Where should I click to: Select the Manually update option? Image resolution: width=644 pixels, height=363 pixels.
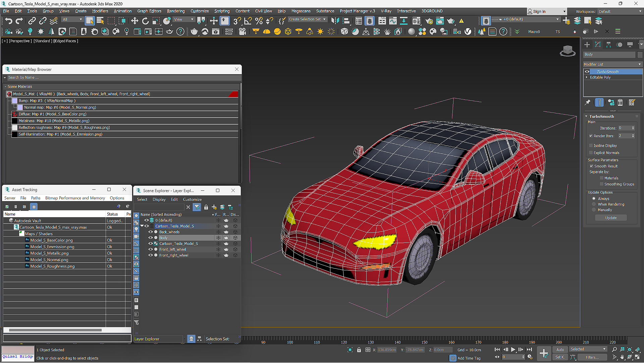click(x=594, y=210)
